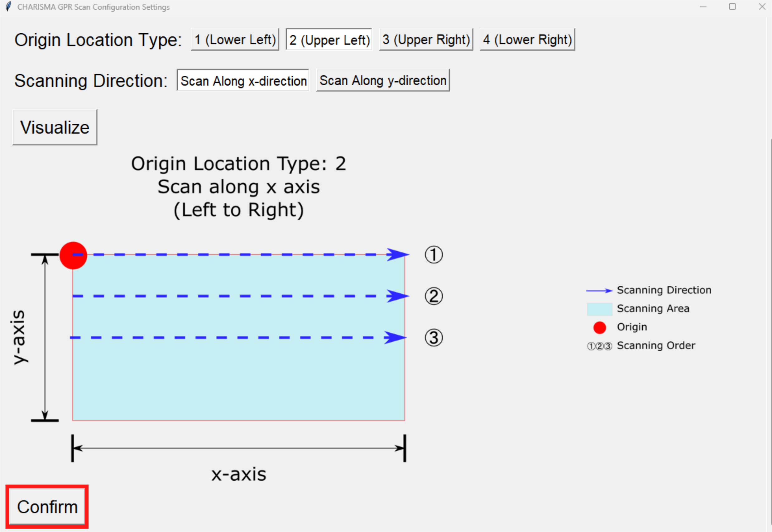Close the Scan Configuration Settings window
The image size is (772, 532).
point(762,7)
